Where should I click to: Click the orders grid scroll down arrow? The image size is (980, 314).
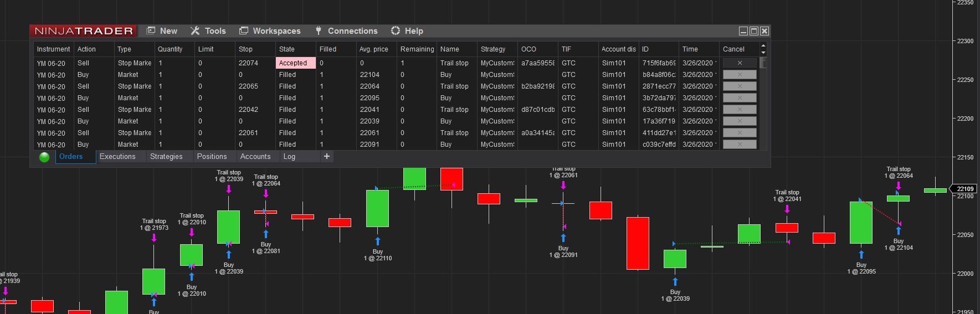pos(763,53)
